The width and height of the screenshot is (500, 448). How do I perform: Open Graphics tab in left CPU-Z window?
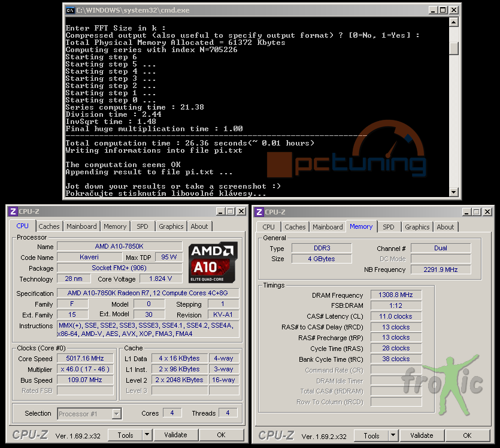(x=171, y=226)
